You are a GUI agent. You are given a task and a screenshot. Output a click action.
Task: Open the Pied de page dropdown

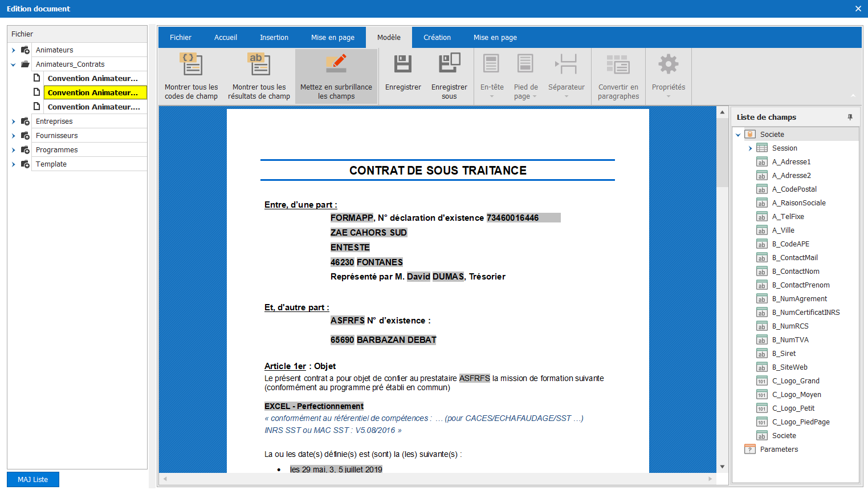525,76
